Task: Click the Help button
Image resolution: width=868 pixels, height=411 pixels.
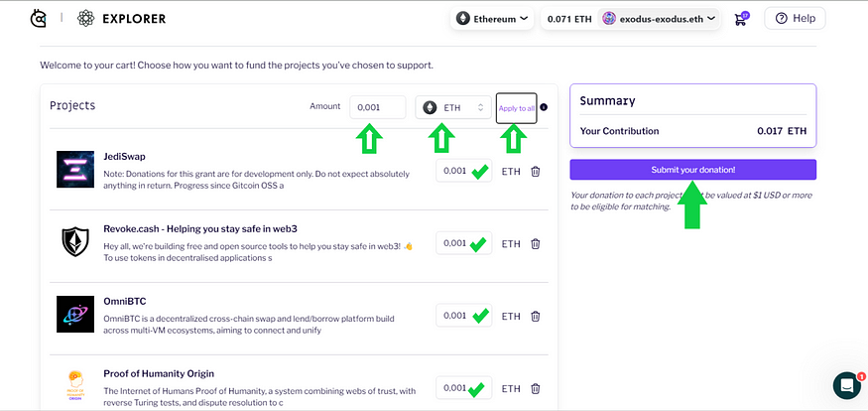Action: point(795,18)
